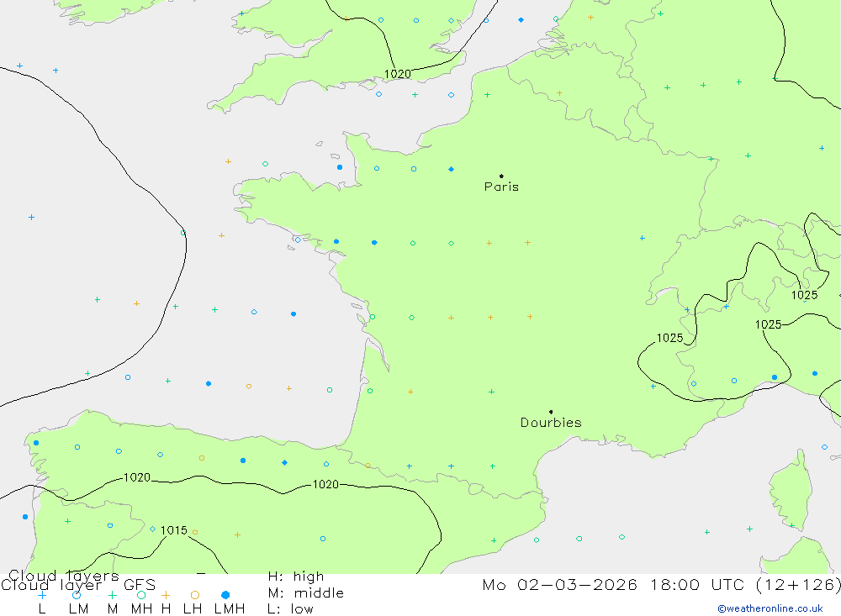The width and height of the screenshot is (841, 616).
Task: Click the "MH" legend label
Action: point(141,609)
